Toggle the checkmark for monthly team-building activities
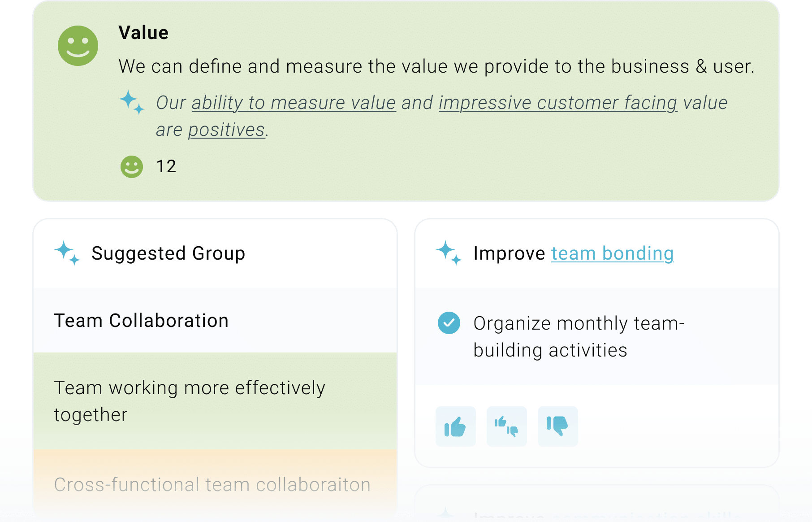The width and height of the screenshot is (812, 522). pyautogui.click(x=449, y=323)
